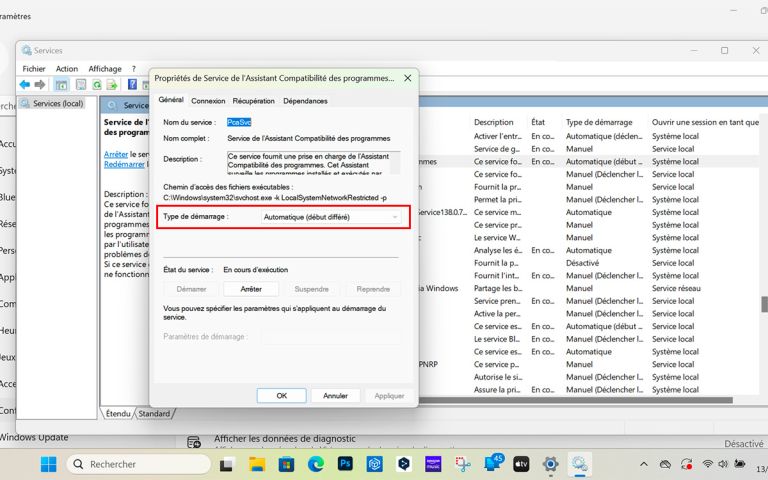Switch to the Récupération tab
Screen dimensions: 768x480
click(x=254, y=101)
